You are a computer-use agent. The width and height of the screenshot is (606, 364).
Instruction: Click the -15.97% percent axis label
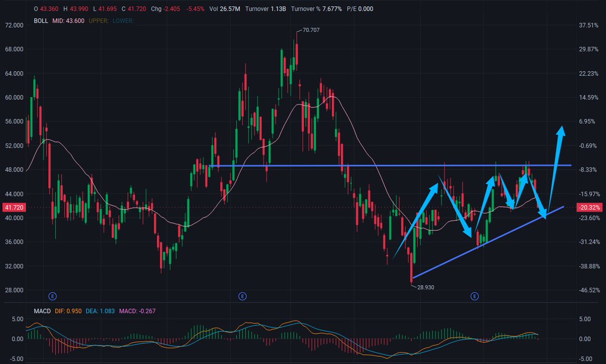click(x=589, y=194)
